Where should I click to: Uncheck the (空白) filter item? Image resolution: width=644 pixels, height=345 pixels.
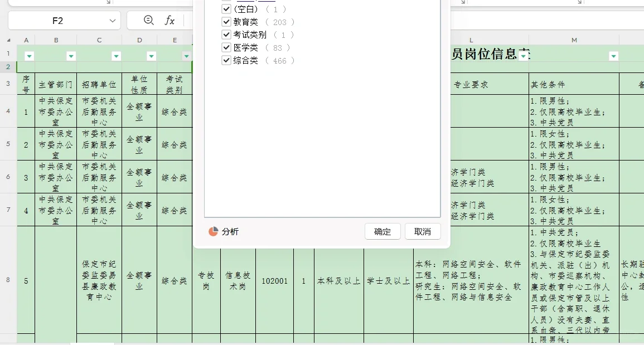226,9
